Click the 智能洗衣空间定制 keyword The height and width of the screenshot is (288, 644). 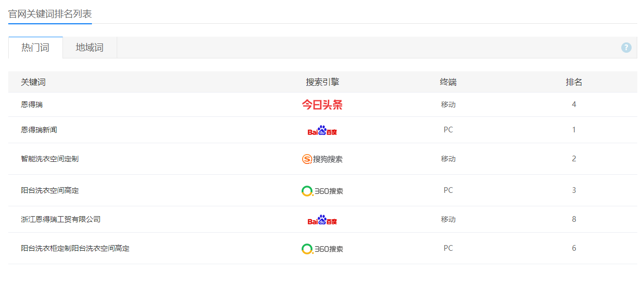(50, 159)
